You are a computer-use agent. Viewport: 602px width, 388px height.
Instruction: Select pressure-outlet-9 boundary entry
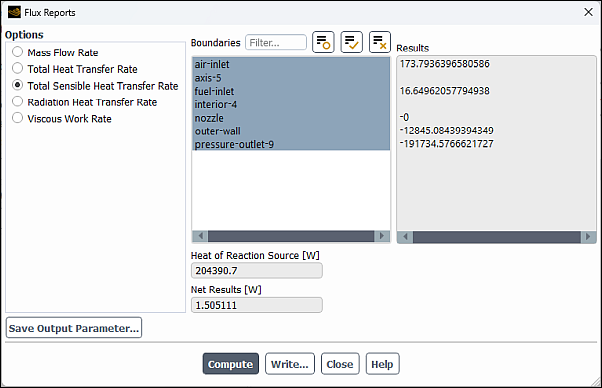click(x=291, y=144)
